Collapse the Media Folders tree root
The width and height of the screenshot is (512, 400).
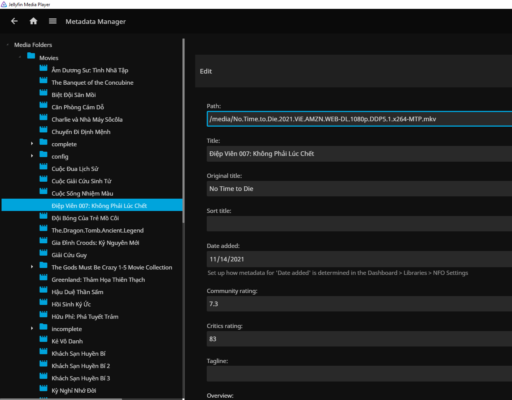tap(8, 45)
